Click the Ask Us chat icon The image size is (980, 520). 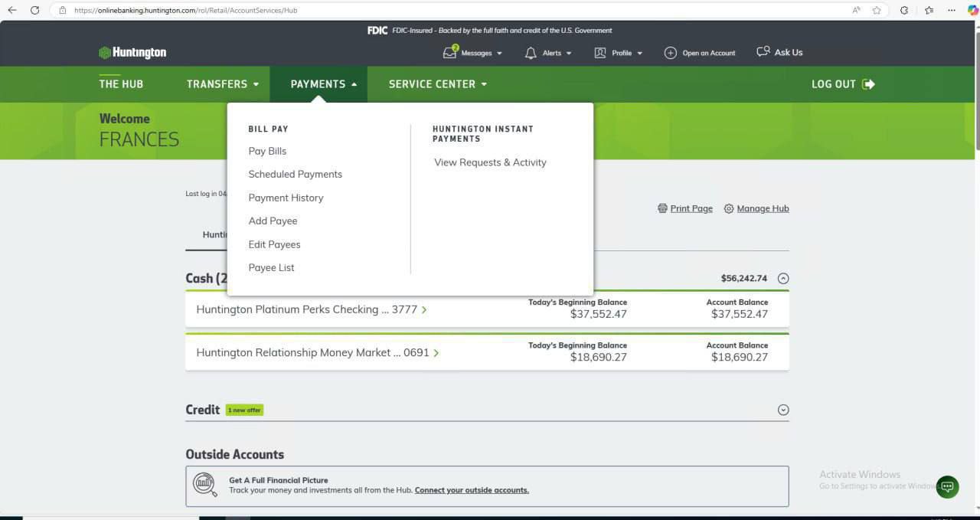[763, 52]
